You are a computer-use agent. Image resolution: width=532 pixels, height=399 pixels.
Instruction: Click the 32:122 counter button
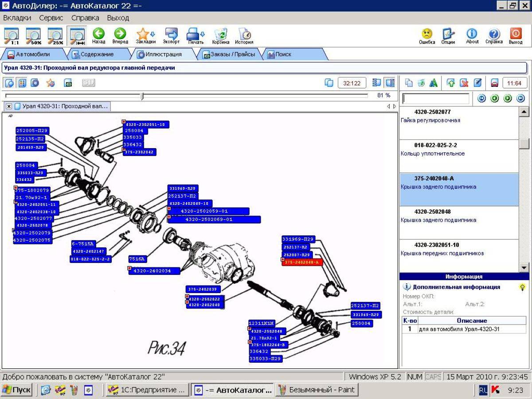352,83
